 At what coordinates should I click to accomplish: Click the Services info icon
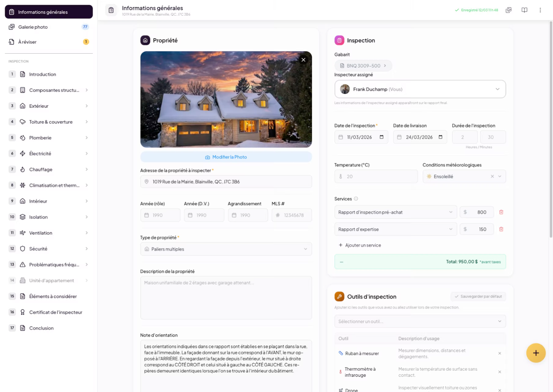pyautogui.click(x=356, y=199)
